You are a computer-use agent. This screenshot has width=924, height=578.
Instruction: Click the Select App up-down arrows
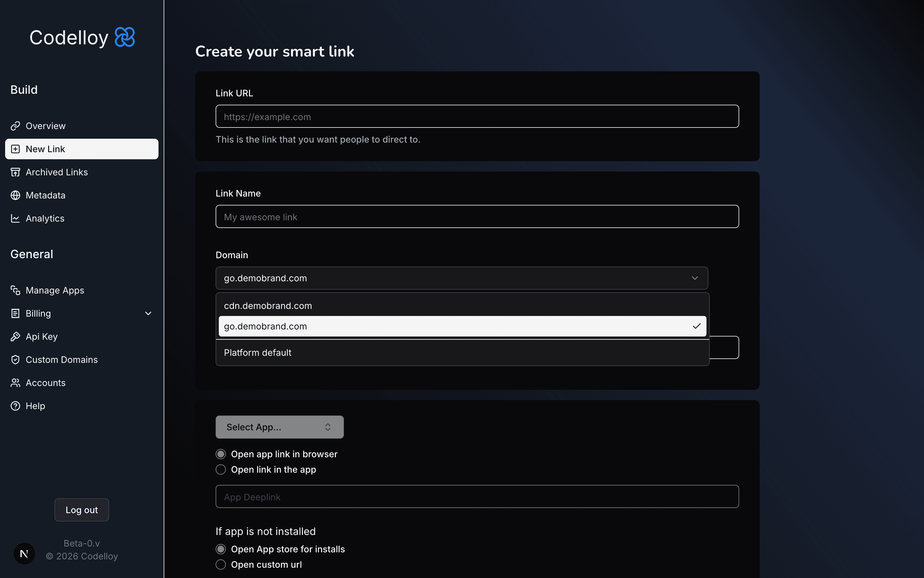coord(328,427)
